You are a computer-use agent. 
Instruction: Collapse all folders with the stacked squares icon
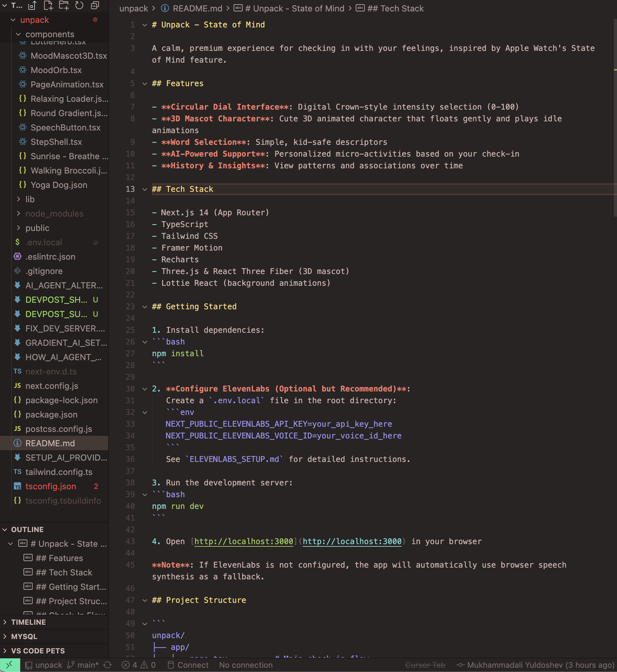click(x=95, y=5)
